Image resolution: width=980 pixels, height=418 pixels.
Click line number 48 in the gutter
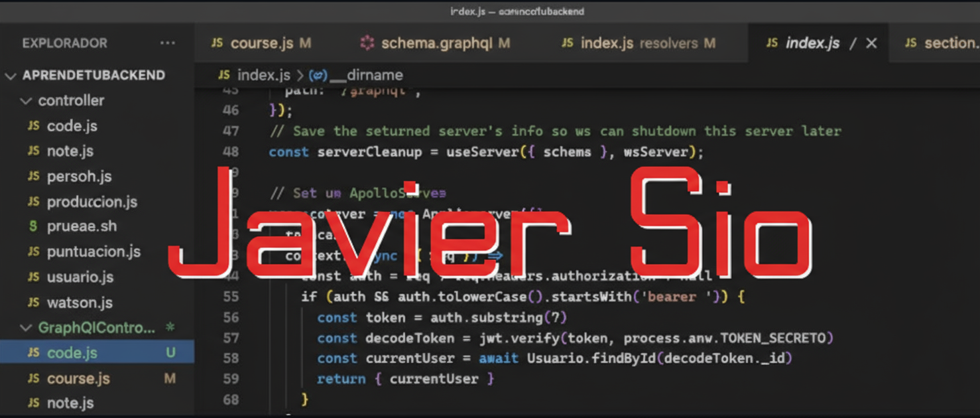tap(231, 152)
